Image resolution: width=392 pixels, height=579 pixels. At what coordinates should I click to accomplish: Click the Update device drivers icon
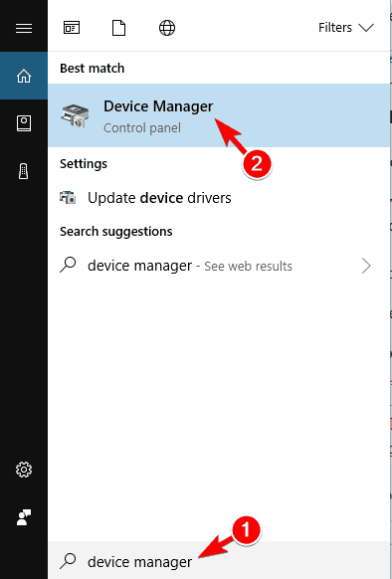[68, 198]
